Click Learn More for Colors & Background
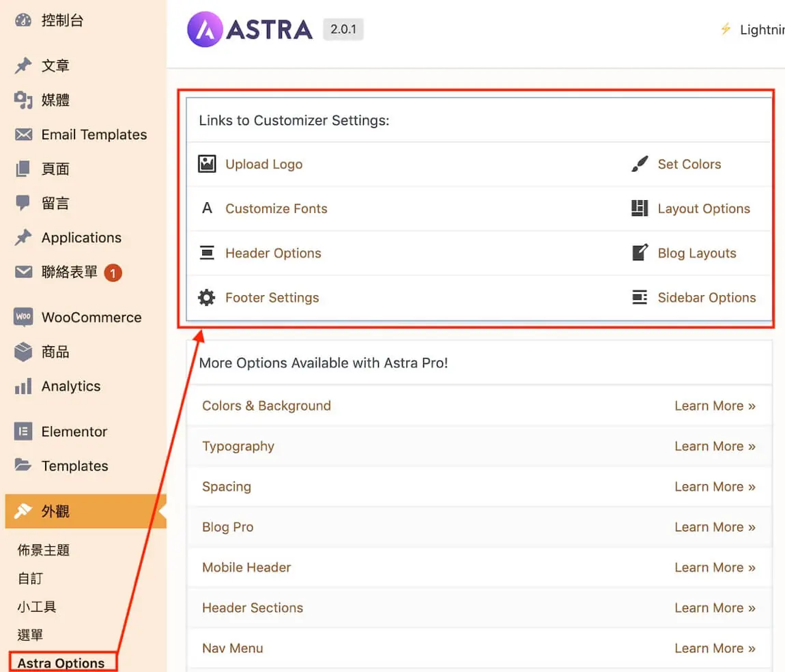This screenshot has width=785, height=672. [715, 406]
